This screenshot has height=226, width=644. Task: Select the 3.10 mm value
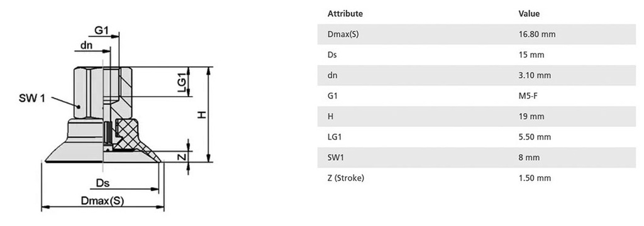[x=535, y=75]
